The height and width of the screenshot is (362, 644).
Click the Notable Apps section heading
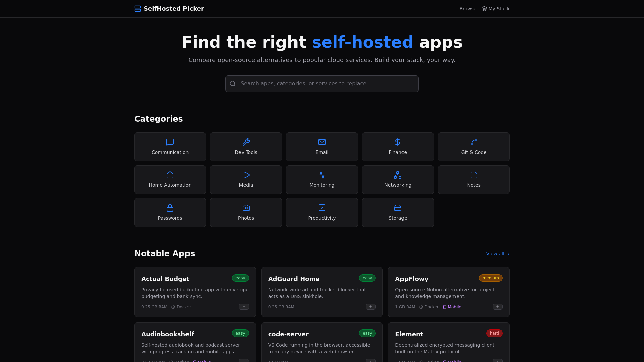tap(164, 254)
